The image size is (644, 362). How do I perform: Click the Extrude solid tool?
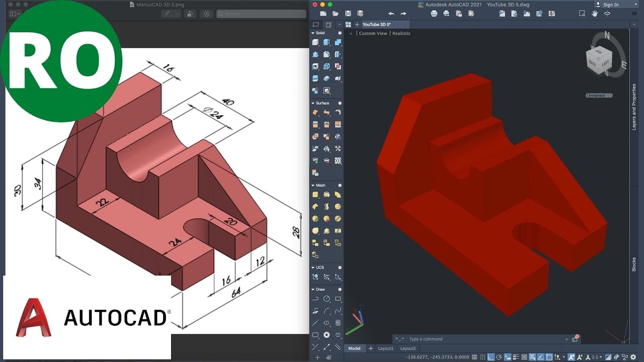(x=327, y=43)
